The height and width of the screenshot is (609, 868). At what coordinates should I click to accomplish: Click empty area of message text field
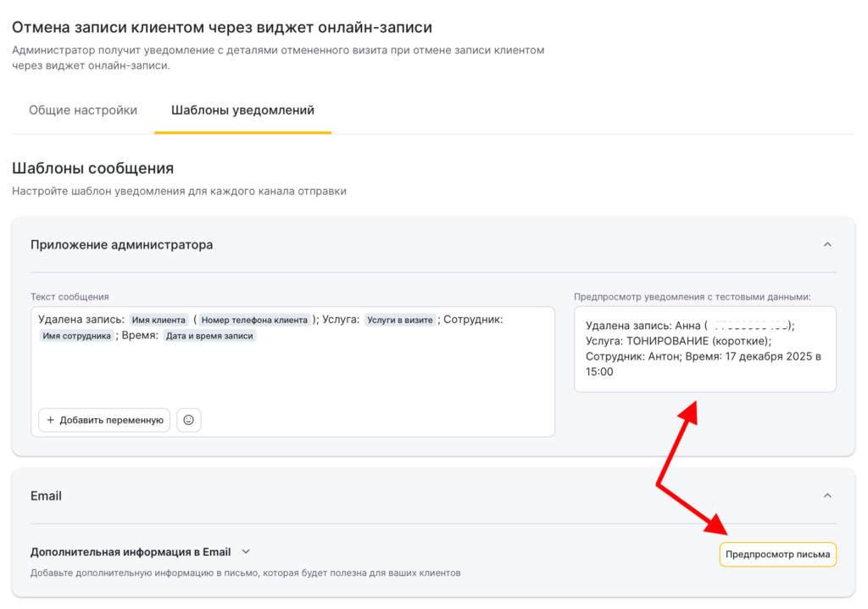tap(292, 373)
